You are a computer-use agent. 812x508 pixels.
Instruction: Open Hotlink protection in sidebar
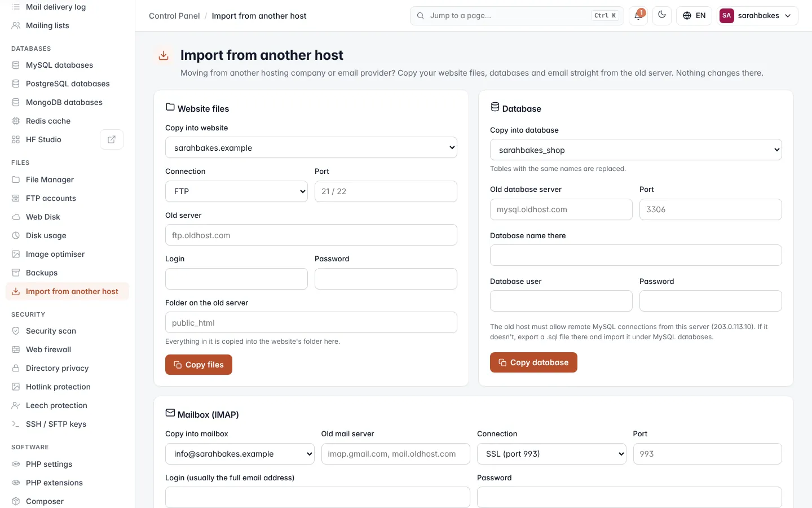point(67,387)
